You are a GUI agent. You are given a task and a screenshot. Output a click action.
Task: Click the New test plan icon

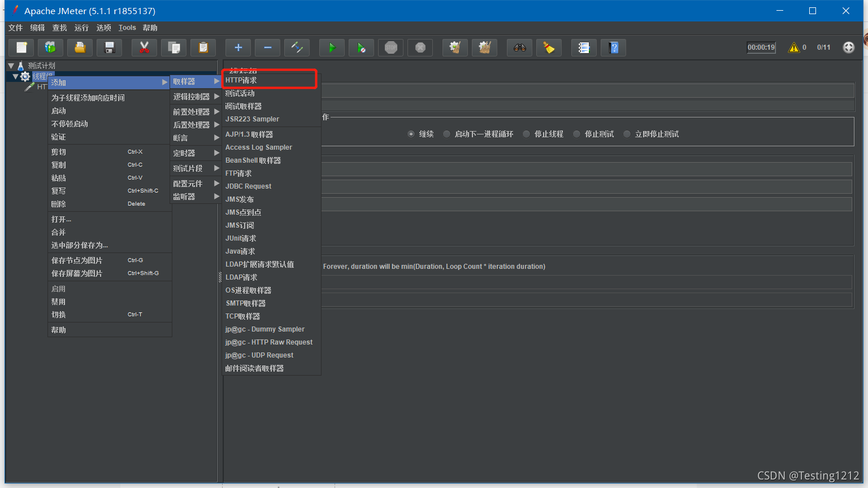pos(21,47)
